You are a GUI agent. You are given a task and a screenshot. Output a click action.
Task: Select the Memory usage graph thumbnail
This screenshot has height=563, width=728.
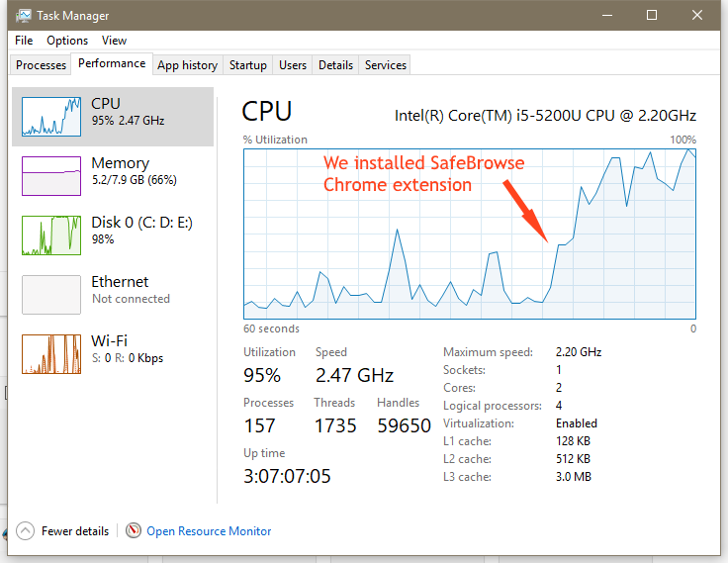[x=51, y=176]
